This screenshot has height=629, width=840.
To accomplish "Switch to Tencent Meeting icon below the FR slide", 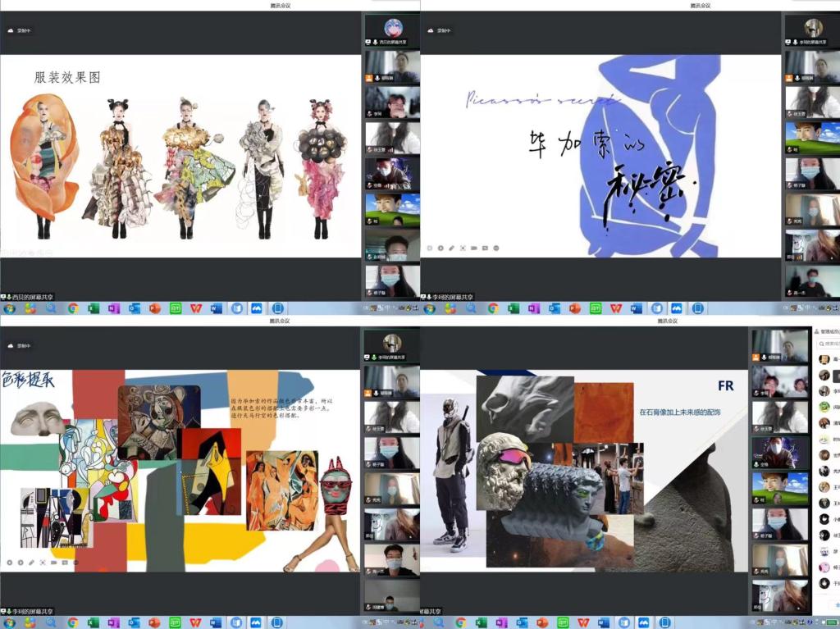I will [645, 622].
